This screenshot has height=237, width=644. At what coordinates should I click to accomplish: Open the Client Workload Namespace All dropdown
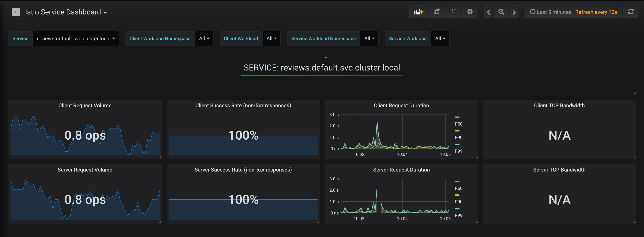(204, 39)
